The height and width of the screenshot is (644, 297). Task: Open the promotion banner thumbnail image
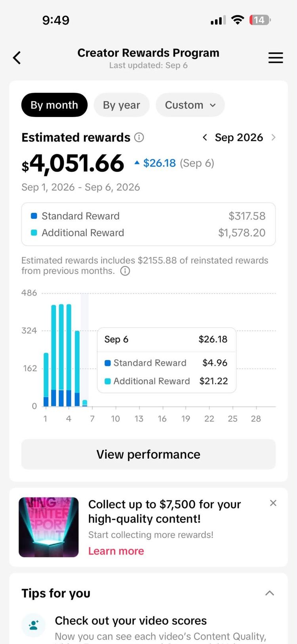(49, 527)
